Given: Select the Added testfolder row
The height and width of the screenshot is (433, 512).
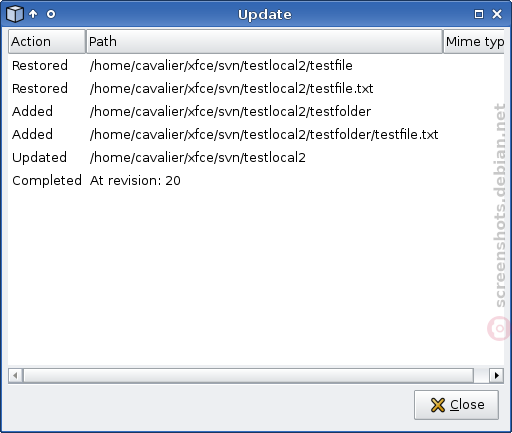Looking at the screenshot, I should click(256, 111).
